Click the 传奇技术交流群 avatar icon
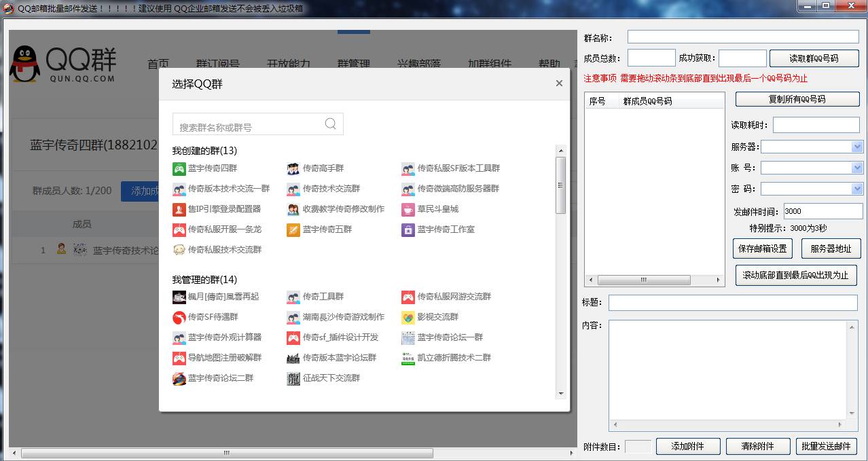This screenshot has height=461, width=868. 293,189
